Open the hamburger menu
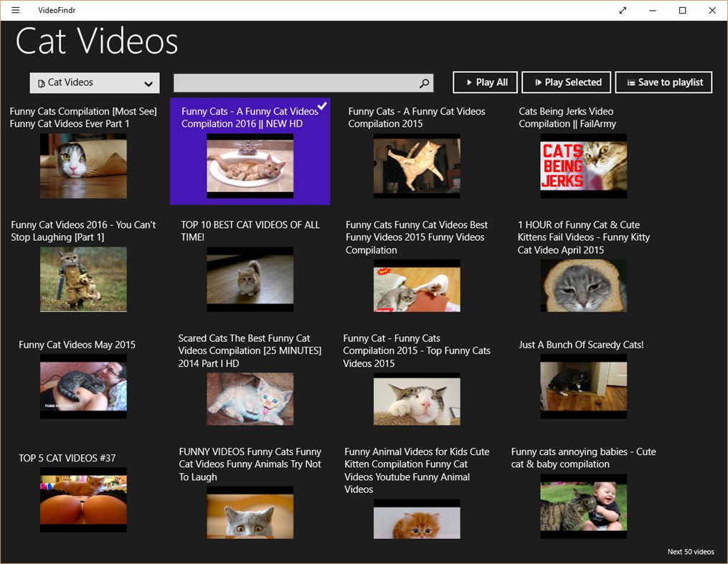728x564 pixels. click(x=15, y=10)
